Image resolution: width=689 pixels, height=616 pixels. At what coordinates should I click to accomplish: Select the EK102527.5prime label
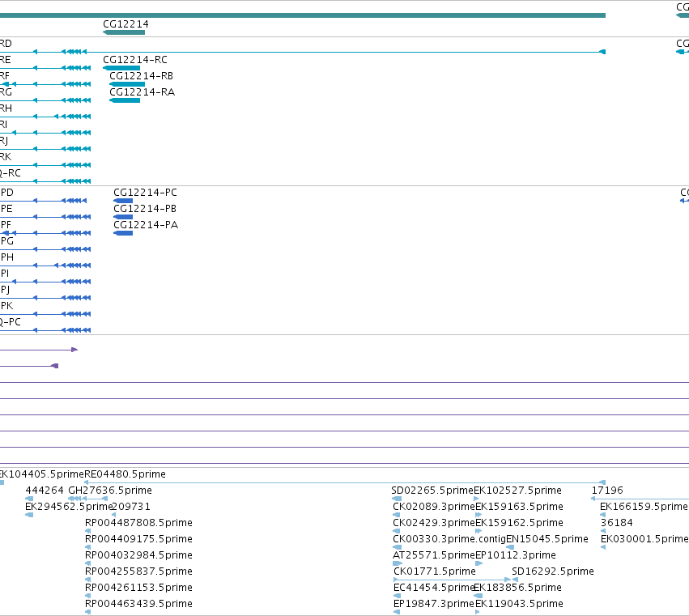point(517,491)
